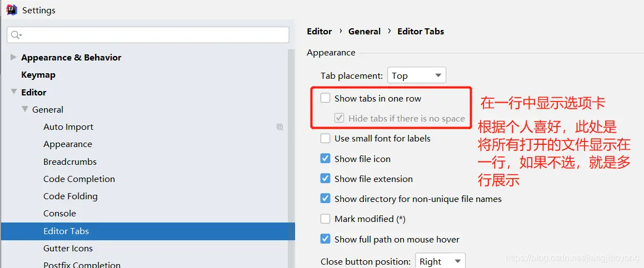Click General in the breadcrumb path

tap(365, 32)
